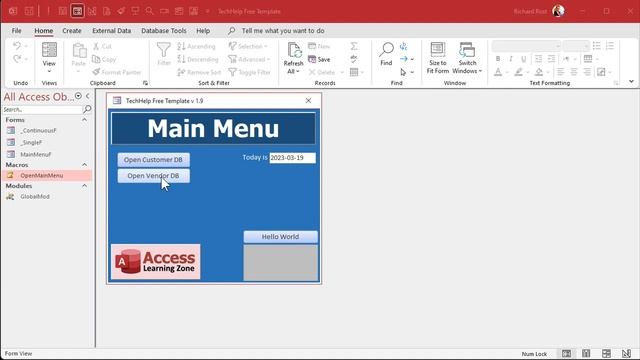Click the Filter funnel icon
This screenshot has height=360, width=640.
tap(164, 50)
